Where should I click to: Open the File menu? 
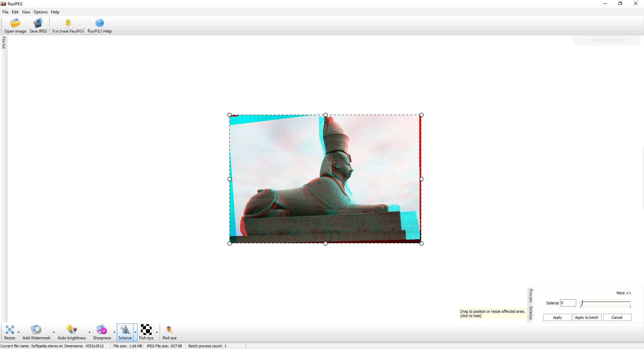tap(5, 12)
